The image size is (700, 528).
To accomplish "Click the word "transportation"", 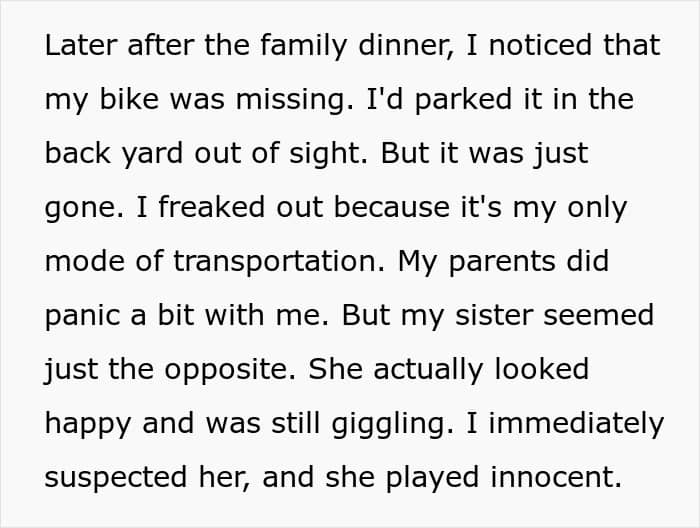I will (x=275, y=263).
